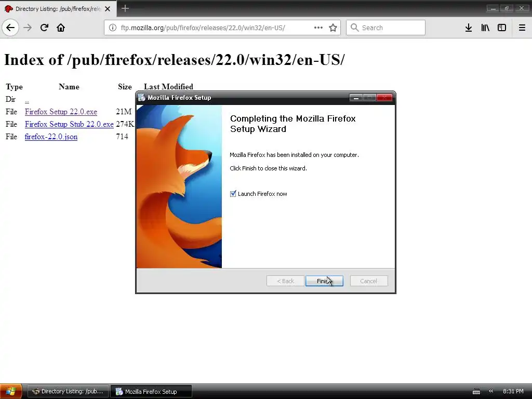Open the Downloads arrow in toolbar

[x=469, y=28]
